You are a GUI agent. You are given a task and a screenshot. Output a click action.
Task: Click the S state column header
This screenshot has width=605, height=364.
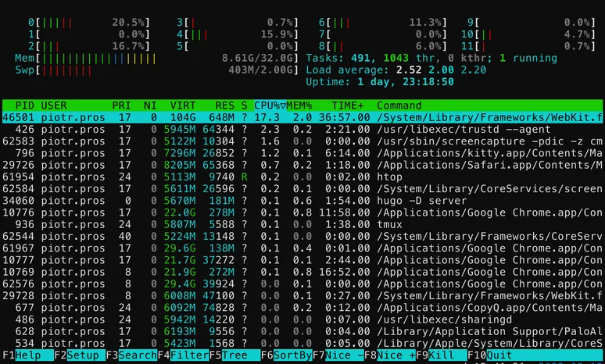244,105
